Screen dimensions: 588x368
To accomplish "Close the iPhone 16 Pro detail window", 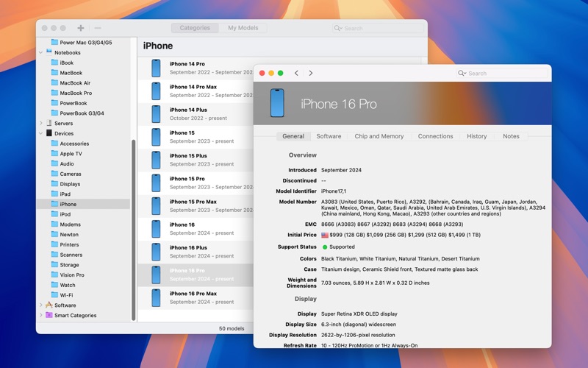I will (x=262, y=73).
